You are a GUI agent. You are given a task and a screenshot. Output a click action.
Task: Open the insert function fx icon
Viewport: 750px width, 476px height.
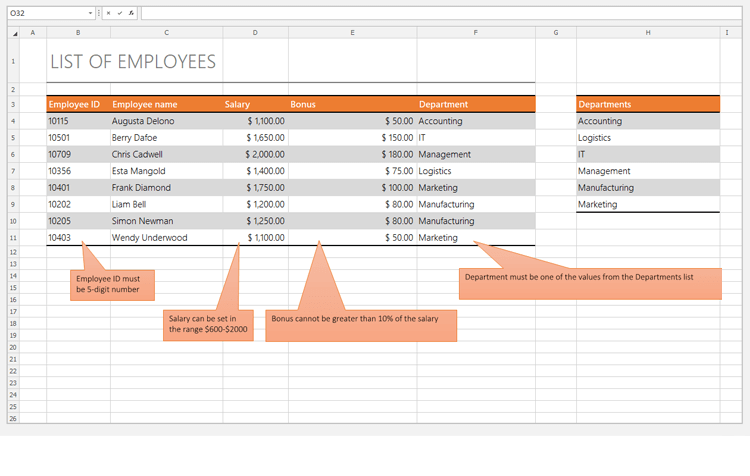(x=132, y=13)
